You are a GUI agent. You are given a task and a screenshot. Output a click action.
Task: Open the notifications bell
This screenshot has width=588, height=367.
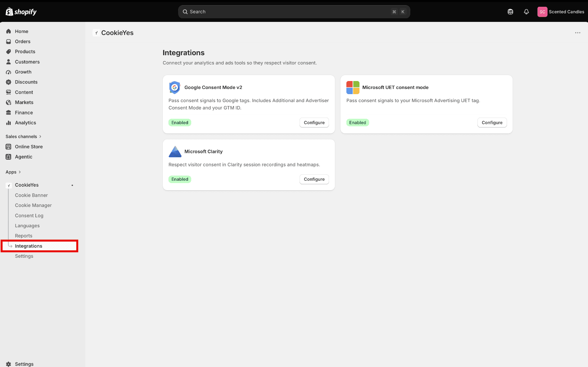point(527,12)
